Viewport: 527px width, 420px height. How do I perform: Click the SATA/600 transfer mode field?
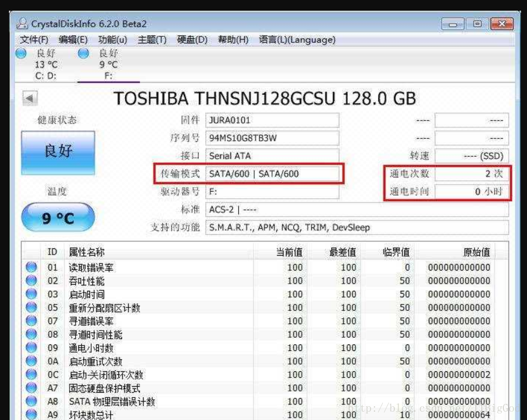(272, 173)
